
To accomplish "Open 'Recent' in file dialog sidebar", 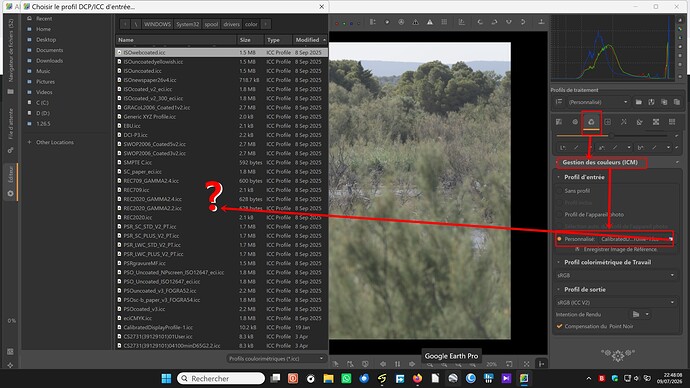I will click(44, 18).
